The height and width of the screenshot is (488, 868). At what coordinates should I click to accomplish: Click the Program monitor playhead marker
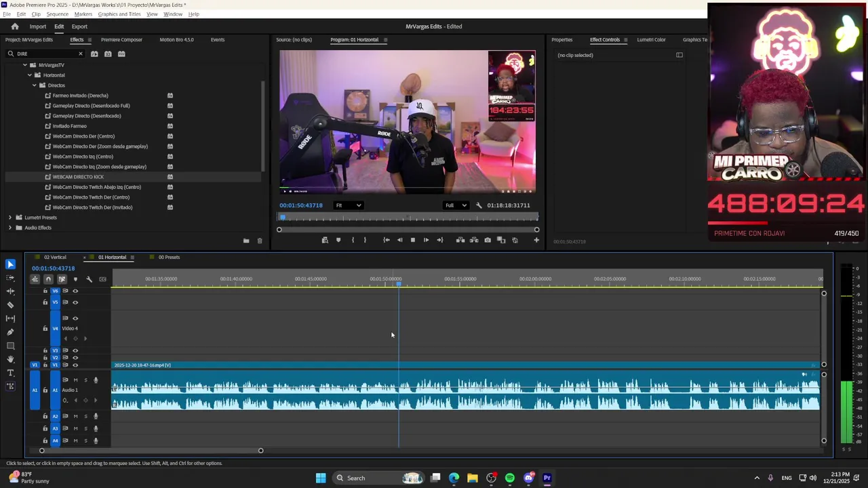(x=282, y=218)
